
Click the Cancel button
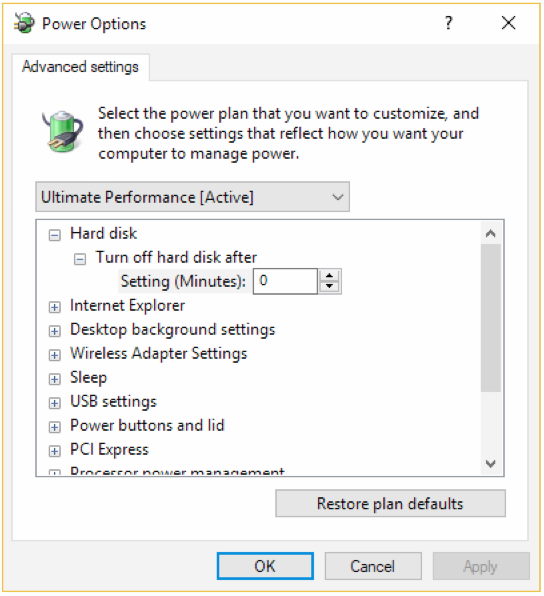coord(373,566)
